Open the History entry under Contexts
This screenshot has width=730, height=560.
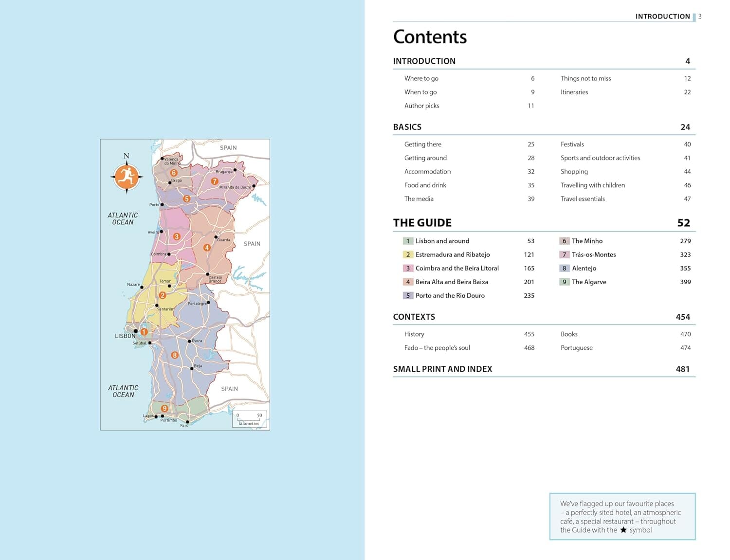click(x=414, y=334)
